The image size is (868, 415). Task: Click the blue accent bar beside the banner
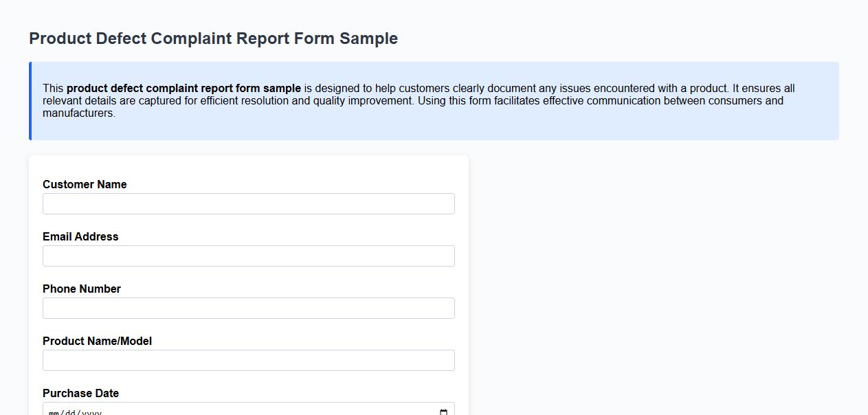tap(30, 100)
